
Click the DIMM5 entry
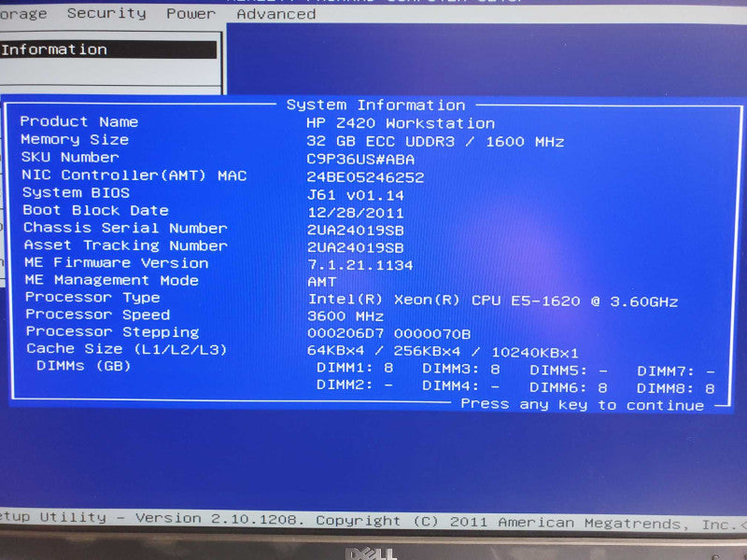pyautogui.click(x=569, y=371)
